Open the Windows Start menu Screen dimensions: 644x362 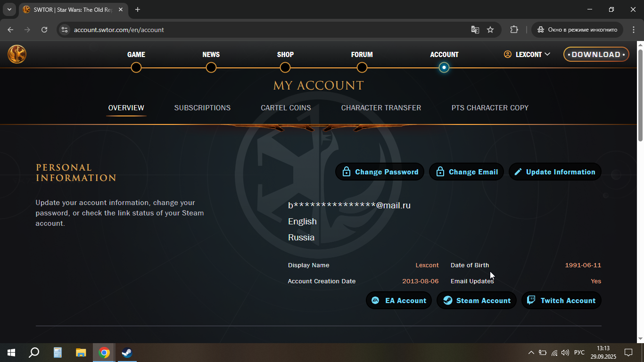click(x=11, y=353)
